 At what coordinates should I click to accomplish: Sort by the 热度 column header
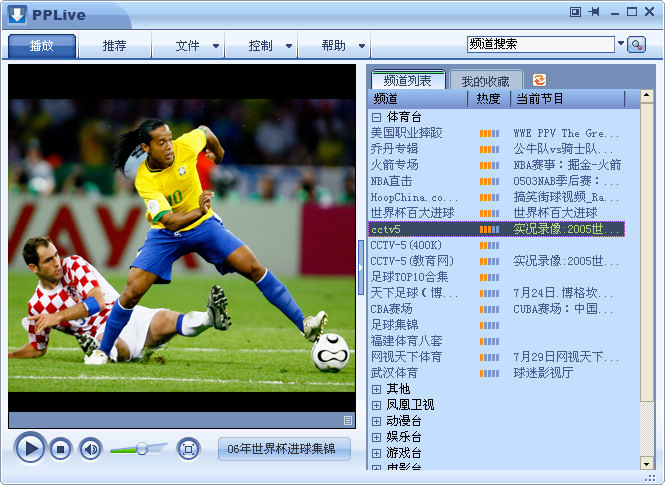[489, 99]
